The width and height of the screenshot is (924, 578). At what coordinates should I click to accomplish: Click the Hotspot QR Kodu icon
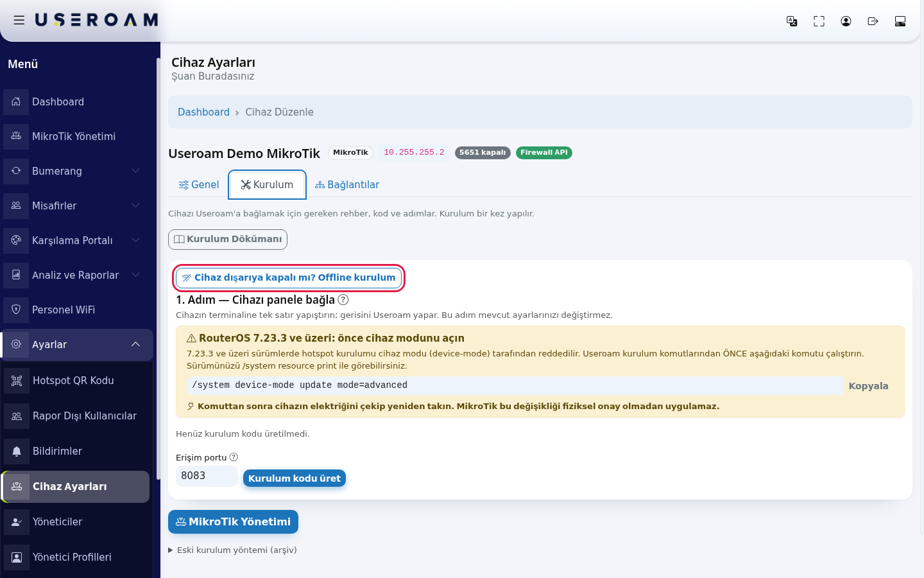point(17,381)
